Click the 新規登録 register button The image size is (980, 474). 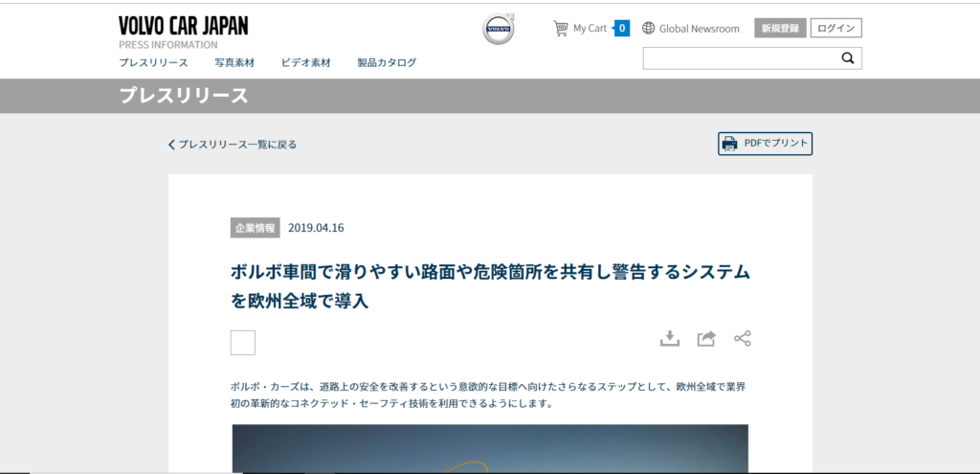click(781, 28)
